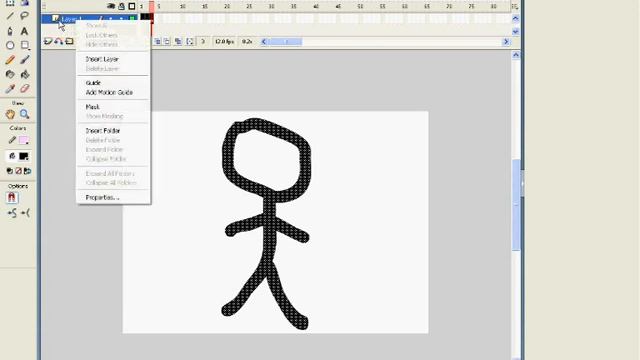
Task: Toggle the lock column header for all layers
Action: (x=121, y=7)
